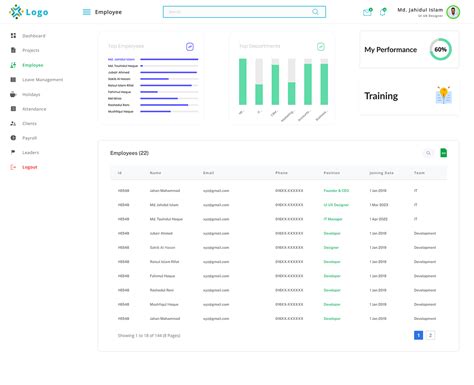Click the Logo brand icon
474x385 pixels.
coord(16,12)
